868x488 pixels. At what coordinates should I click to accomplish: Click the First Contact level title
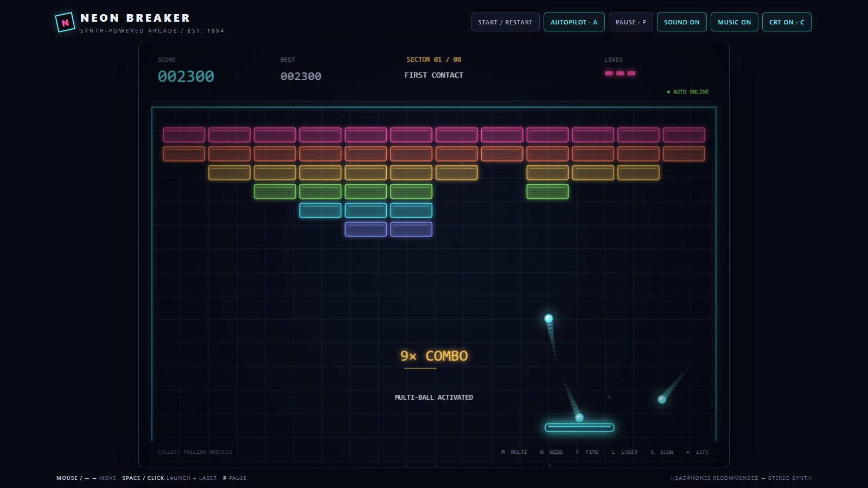coord(434,75)
